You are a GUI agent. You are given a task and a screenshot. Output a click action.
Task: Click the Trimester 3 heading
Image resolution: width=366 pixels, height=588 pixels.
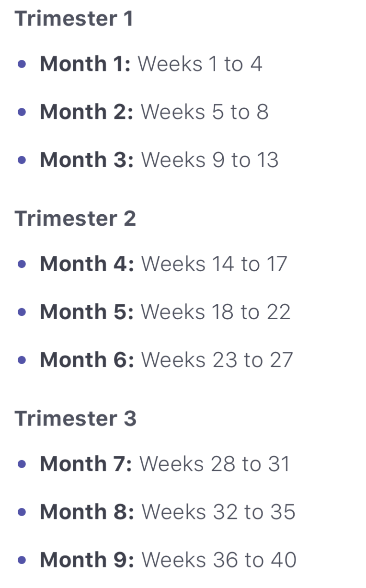click(75, 418)
